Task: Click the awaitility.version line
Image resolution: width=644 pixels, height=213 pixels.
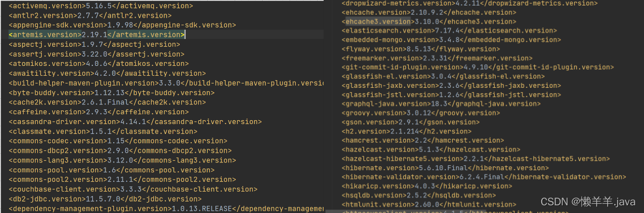Action: [x=107, y=74]
